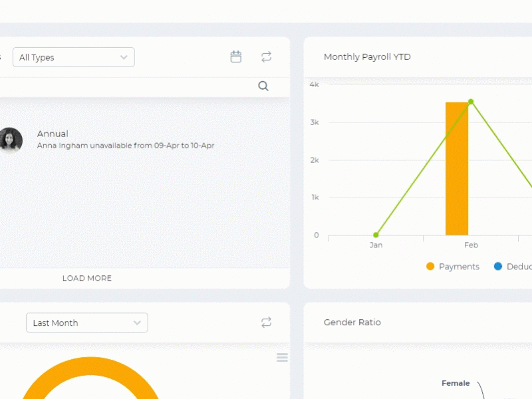Open the All Types dropdown

74,57
